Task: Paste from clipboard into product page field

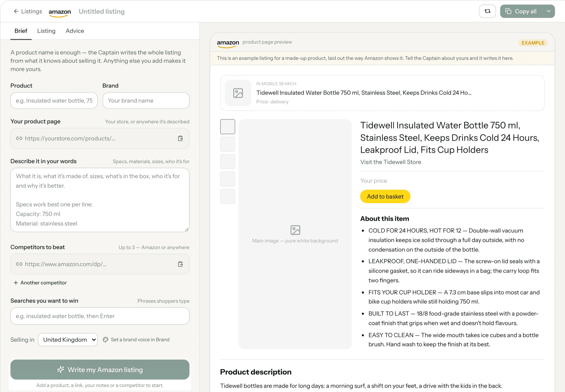Action: coord(180,138)
